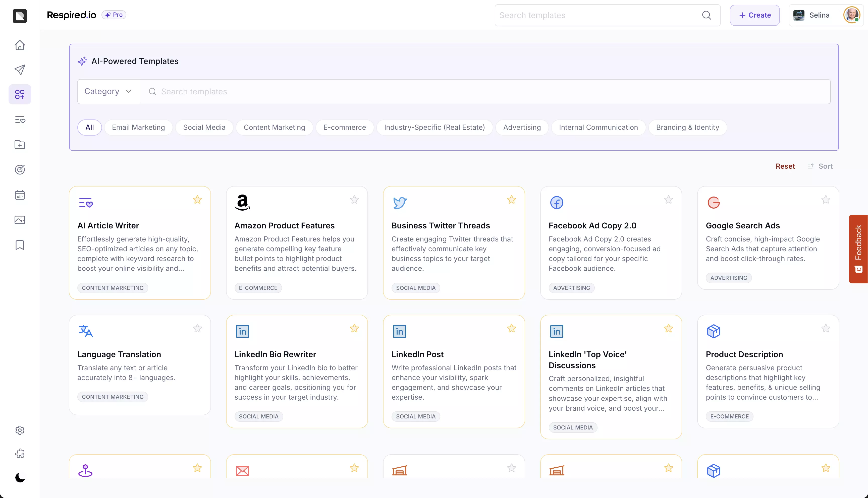Open the target goals sidebar icon
The height and width of the screenshot is (498, 868).
[x=20, y=170]
